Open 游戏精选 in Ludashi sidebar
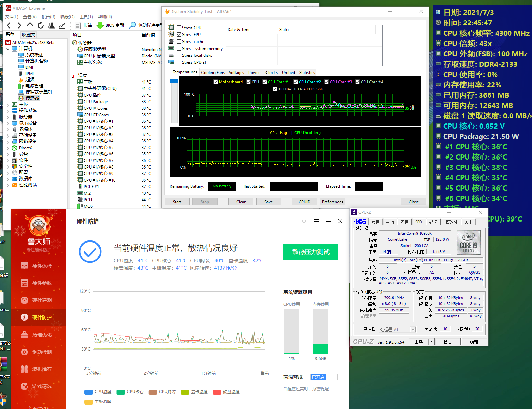 (39, 386)
